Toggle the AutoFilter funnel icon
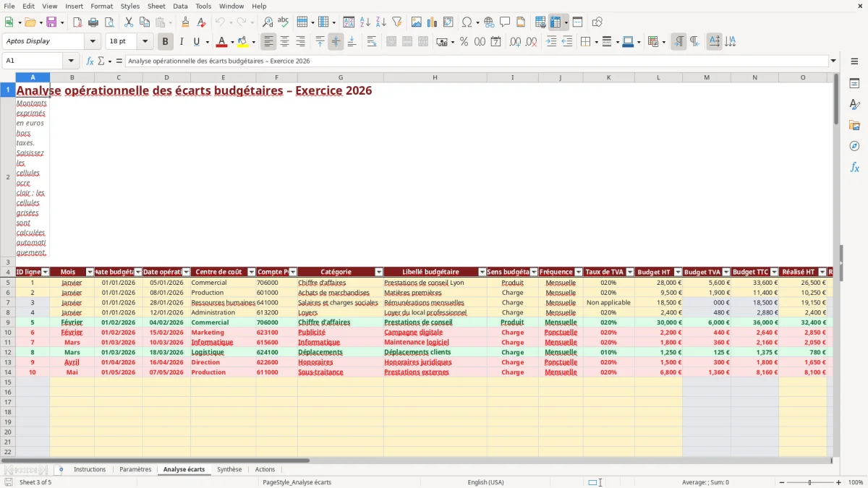Image resolution: width=868 pixels, height=488 pixels. 397,22
